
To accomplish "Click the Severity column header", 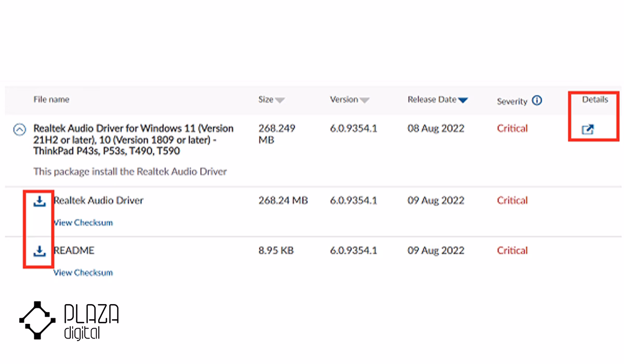I will point(512,101).
